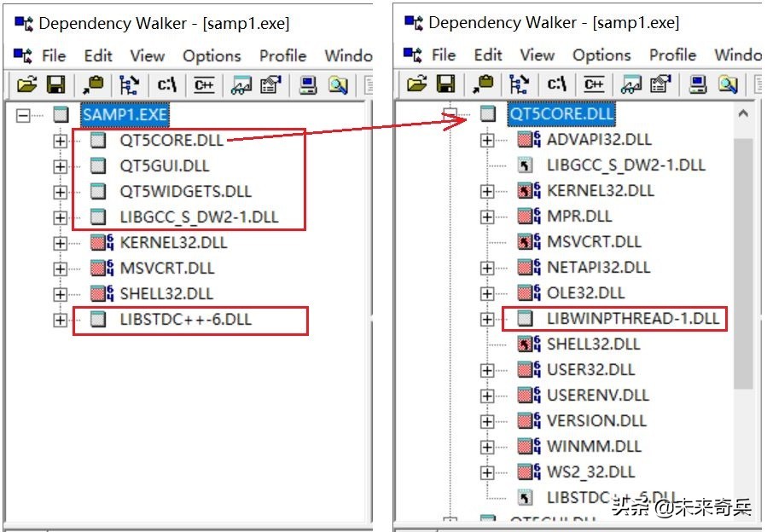This screenshot has height=532, width=767.
Task: Select SHELL32.DLL row in right tree
Action: point(593,344)
